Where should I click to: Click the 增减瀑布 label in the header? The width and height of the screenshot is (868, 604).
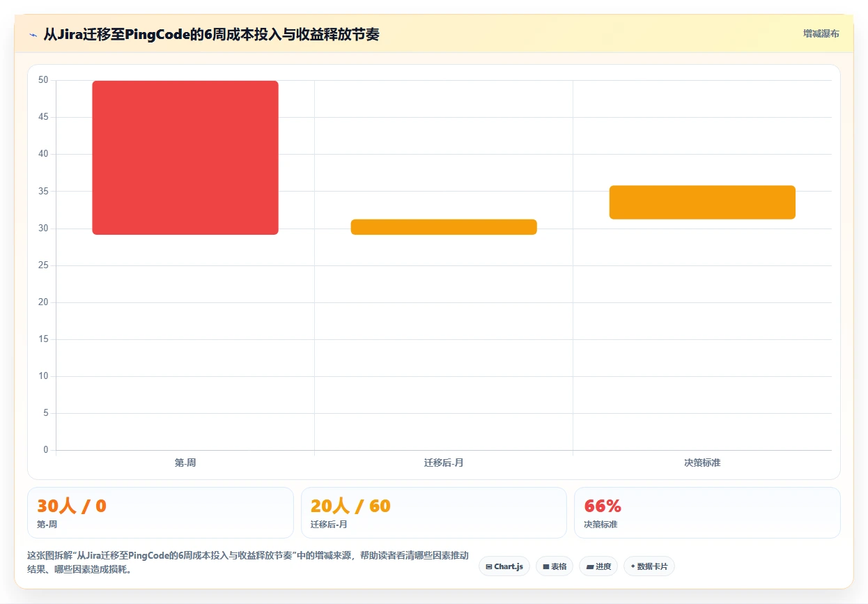pyautogui.click(x=821, y=33)
